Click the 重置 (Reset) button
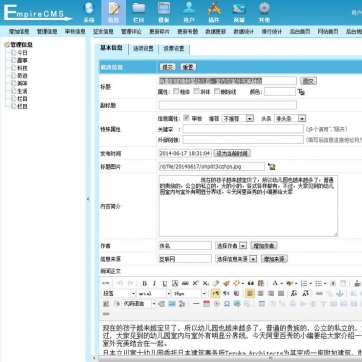 (x=188, y=67)
